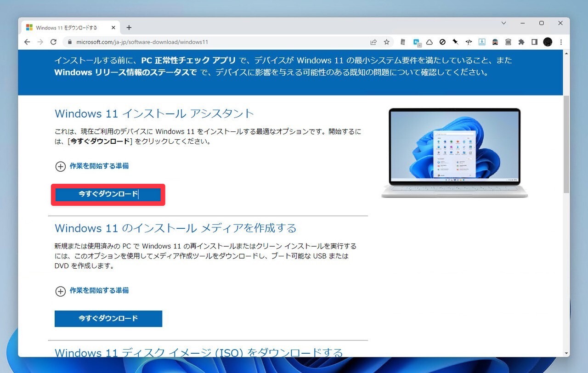
Task: Open the goggles character extension
Action: click(x=495, y=42)
